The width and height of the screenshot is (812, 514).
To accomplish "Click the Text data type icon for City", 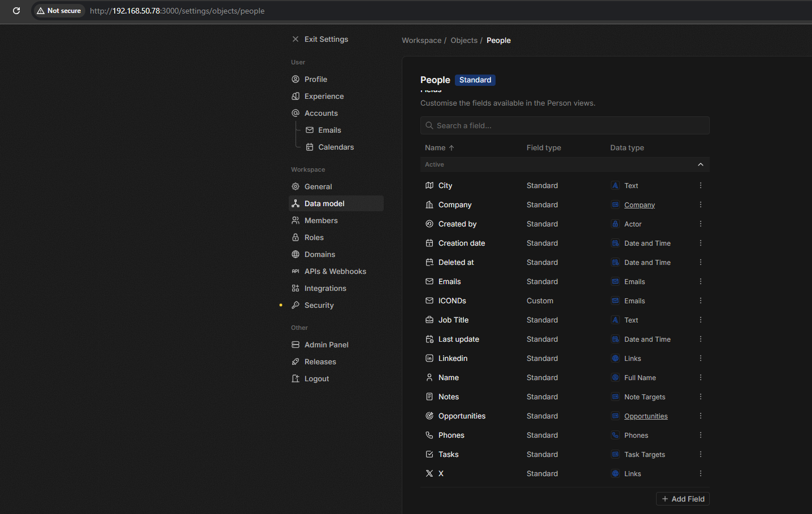I will (x=615, y=185).
